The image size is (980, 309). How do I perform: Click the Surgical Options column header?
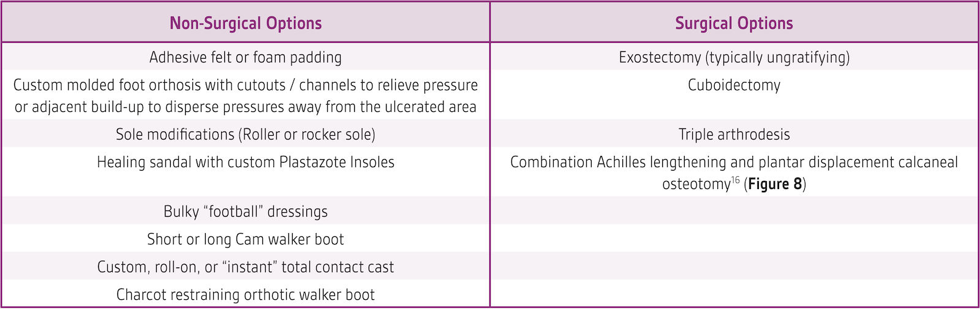pos(734,23)
